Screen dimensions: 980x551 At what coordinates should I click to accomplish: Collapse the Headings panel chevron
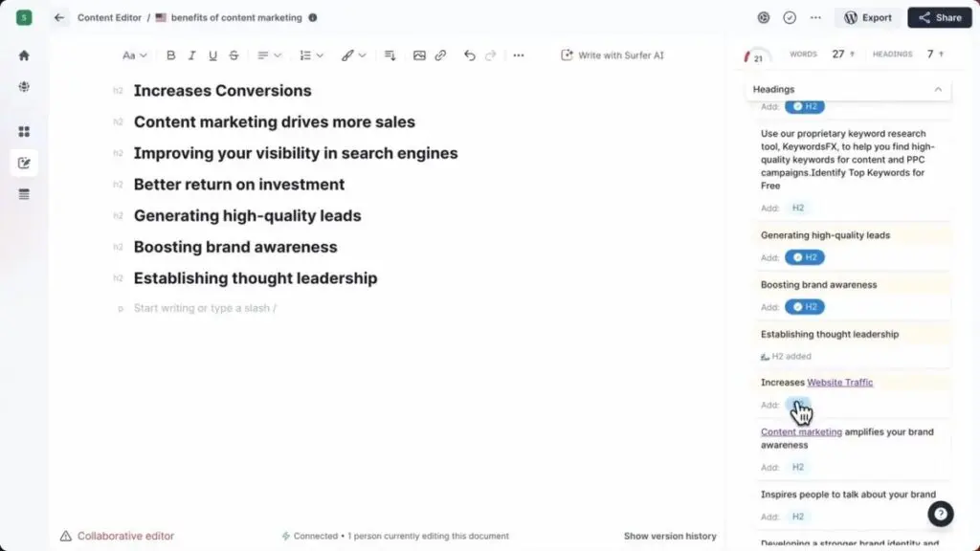[x=938, y=89]
